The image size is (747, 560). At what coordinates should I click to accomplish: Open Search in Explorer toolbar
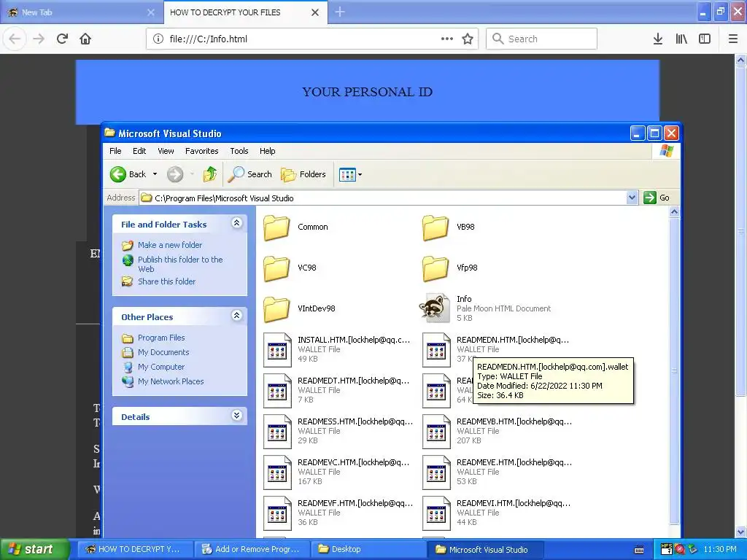click(249, 174)
